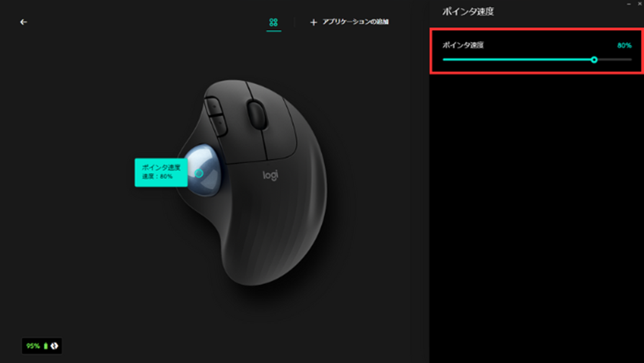
Task: Open the all-applications grid icon
Action: coord(274,22)
